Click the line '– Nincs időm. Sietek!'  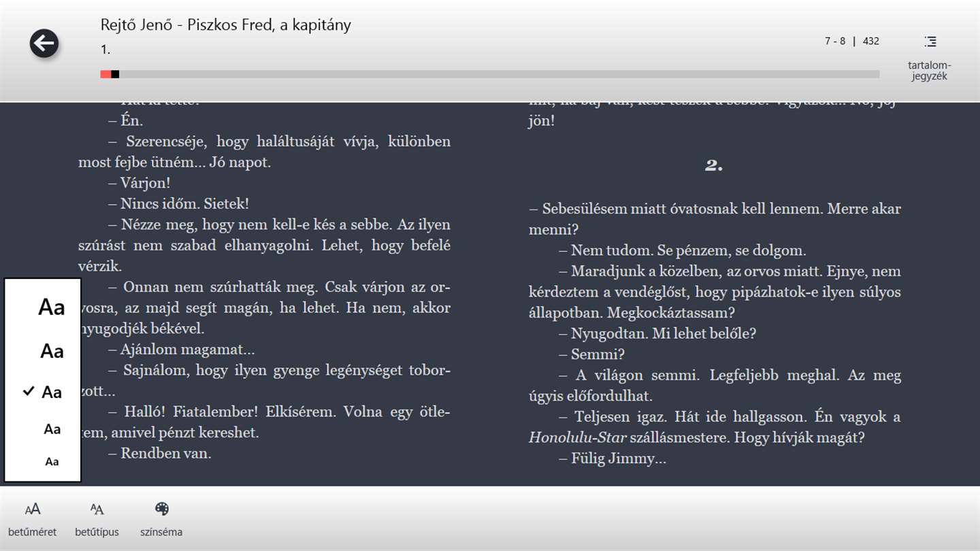[178, 203]
